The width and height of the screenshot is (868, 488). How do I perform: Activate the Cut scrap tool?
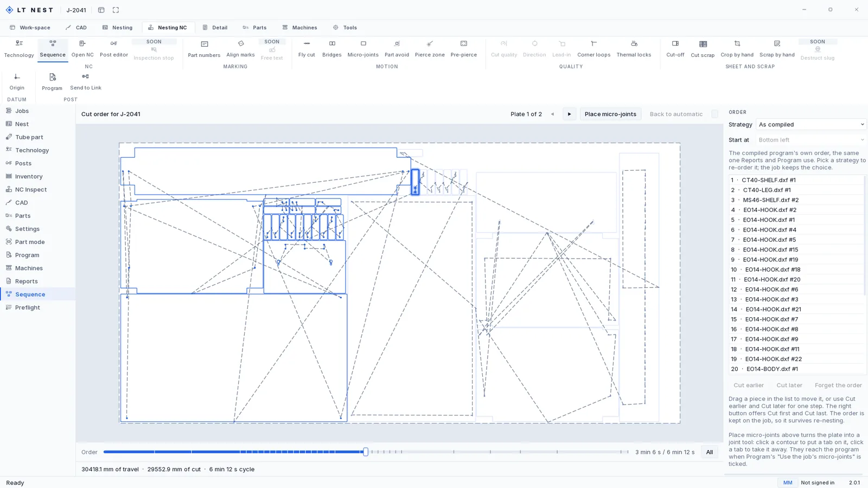[x=703, y=49]
